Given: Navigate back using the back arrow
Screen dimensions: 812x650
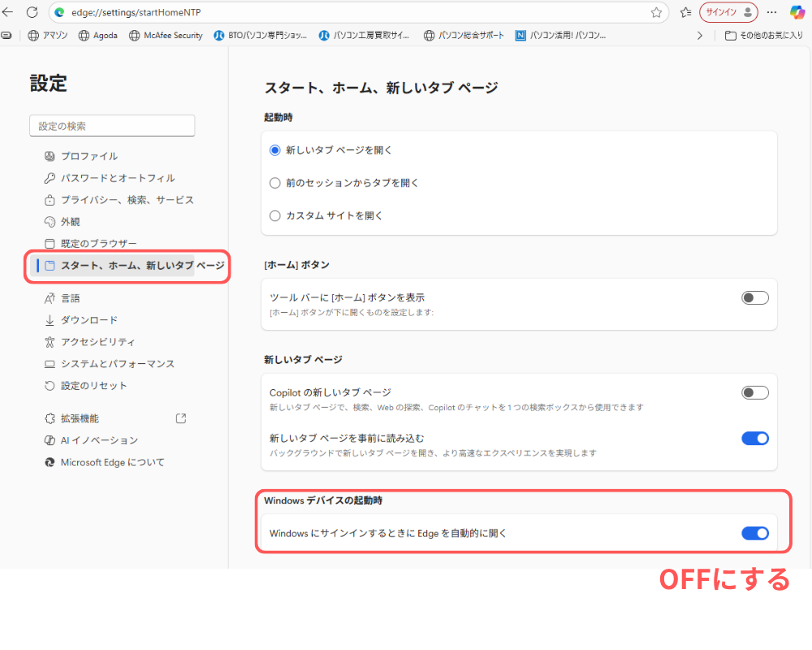Looking at the screenshot, I should coord(10,12).
